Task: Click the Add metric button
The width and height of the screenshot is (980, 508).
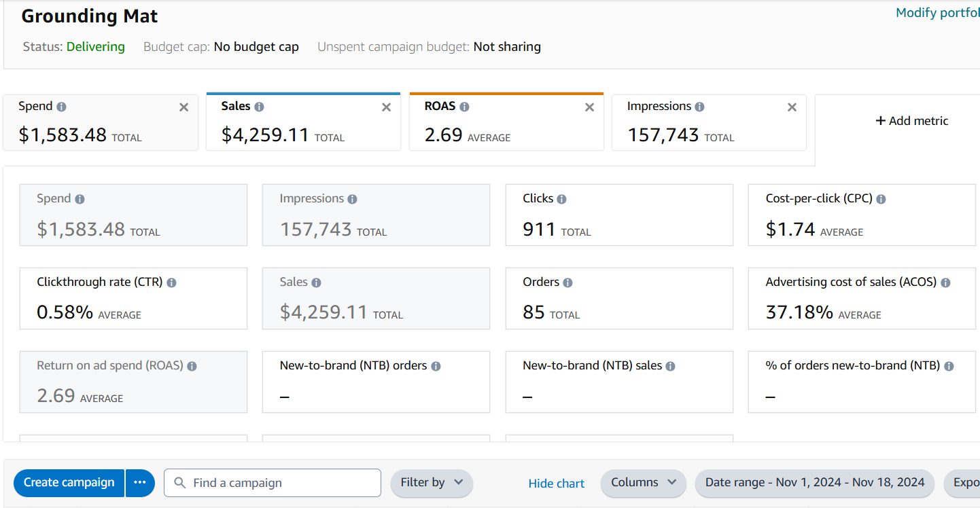Action: (911, 121)
